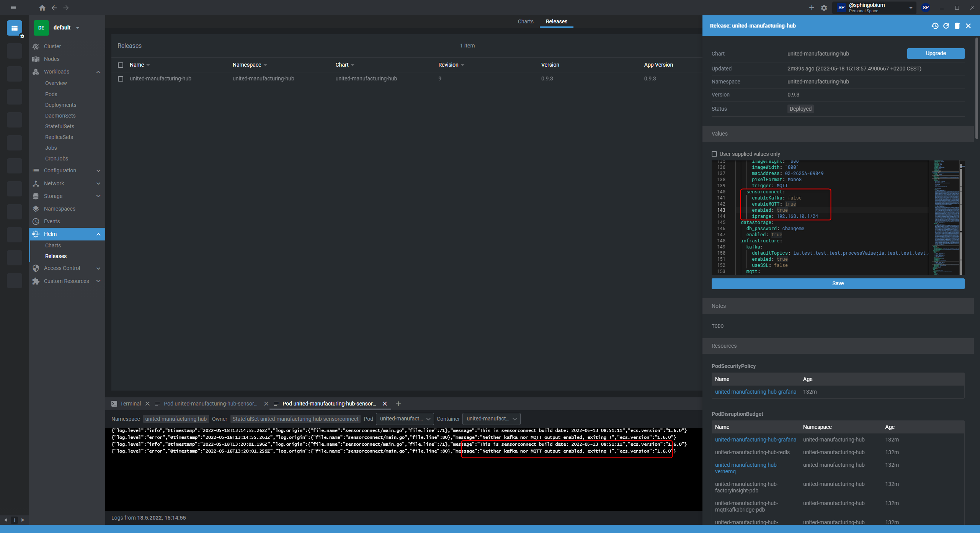The width and height of the screenshot is (980, 533).
Task: Toggle the select-all checkbox in Releases header
Action: tap(121, 65)
